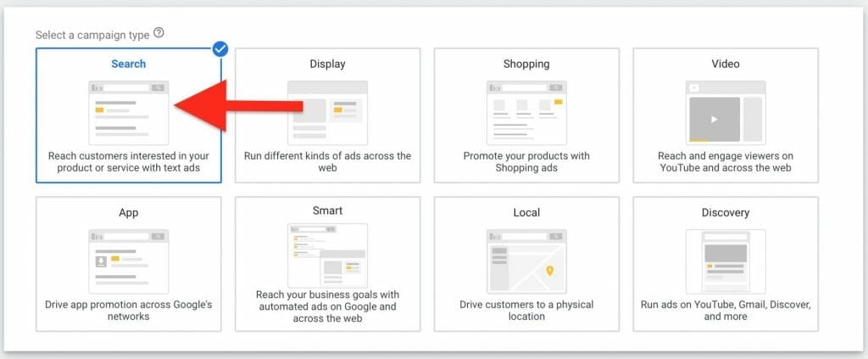Select the Discovery campaign illustration
The image size is (868, 359).
pos(726,261)
